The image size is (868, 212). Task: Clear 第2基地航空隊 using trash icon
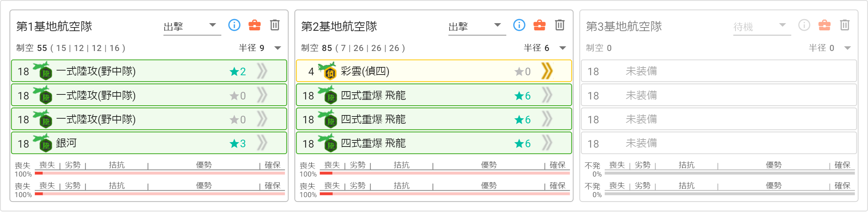560,25
